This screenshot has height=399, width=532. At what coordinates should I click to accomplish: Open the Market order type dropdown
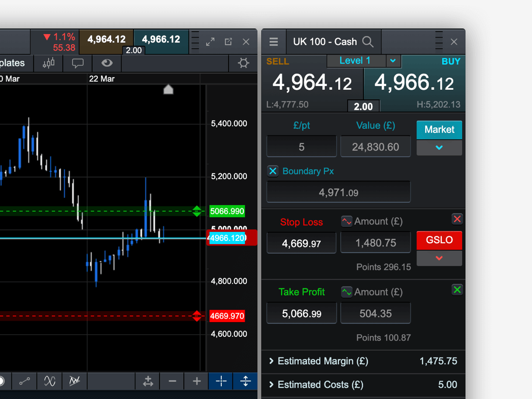click(439, 147)
